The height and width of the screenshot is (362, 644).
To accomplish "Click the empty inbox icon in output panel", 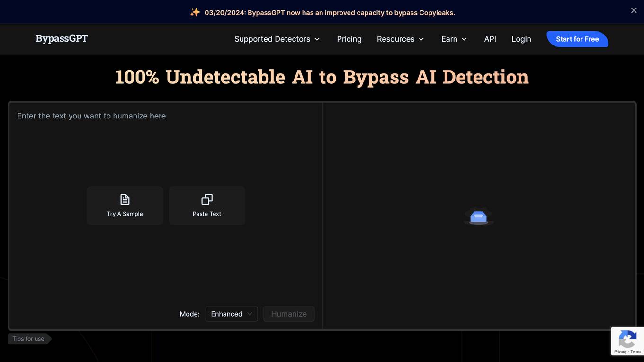I will coord(479,216).
